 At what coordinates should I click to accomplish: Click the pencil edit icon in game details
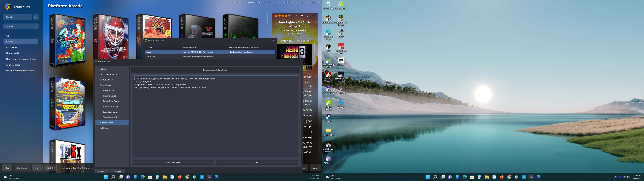(308, 16)
